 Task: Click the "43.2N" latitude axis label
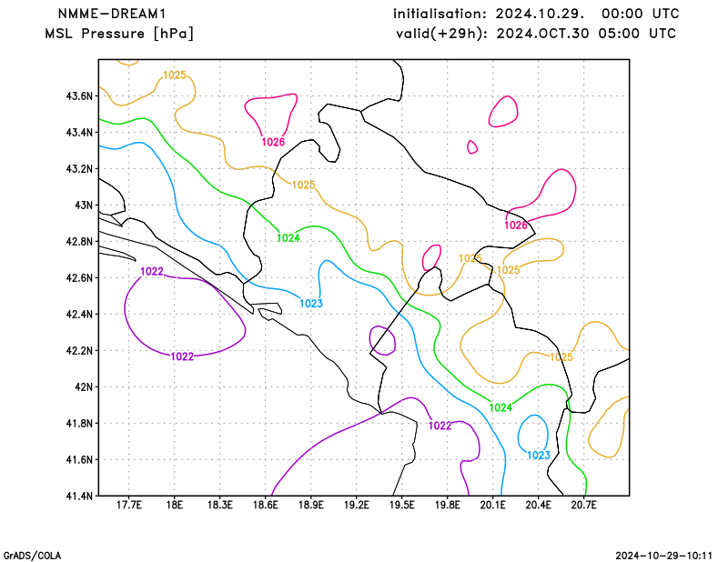79,169
